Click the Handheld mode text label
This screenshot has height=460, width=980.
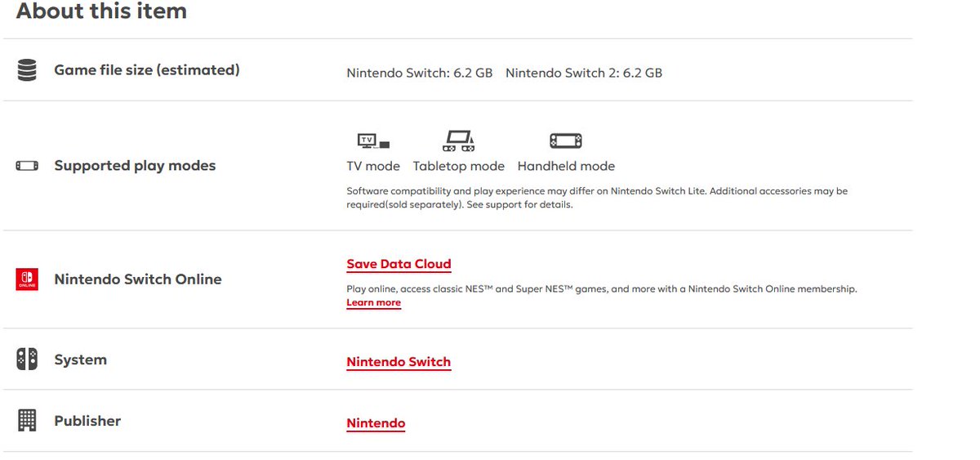tap(566, 166)
